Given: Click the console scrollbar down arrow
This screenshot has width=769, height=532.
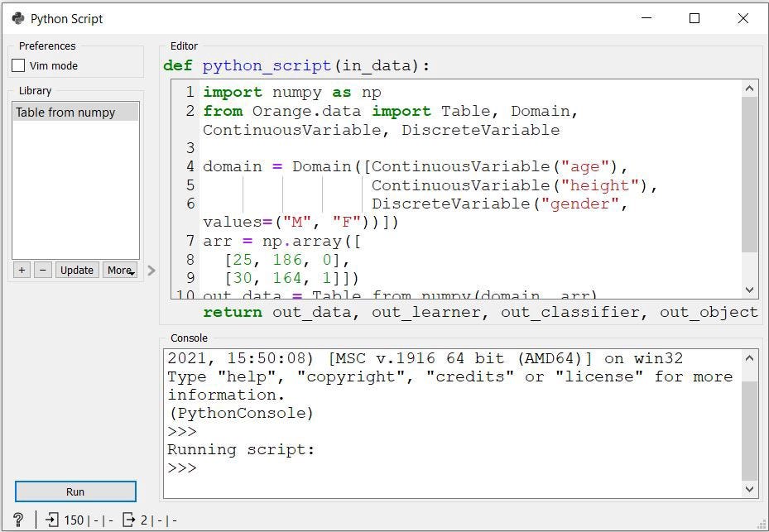Looking at the screenshot, I should [750, 489].
